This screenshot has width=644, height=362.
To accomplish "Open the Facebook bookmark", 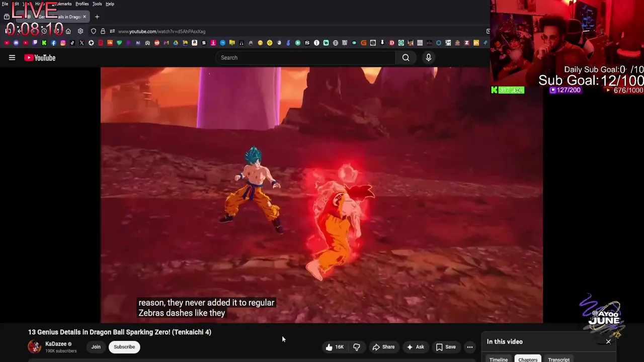I will [53, 43].
